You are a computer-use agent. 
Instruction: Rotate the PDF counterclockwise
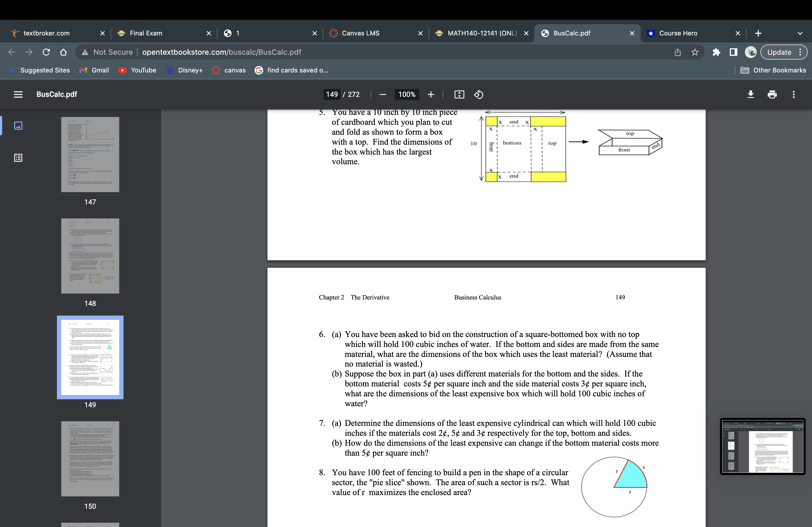pyautogui.click(x=479, y=94)
